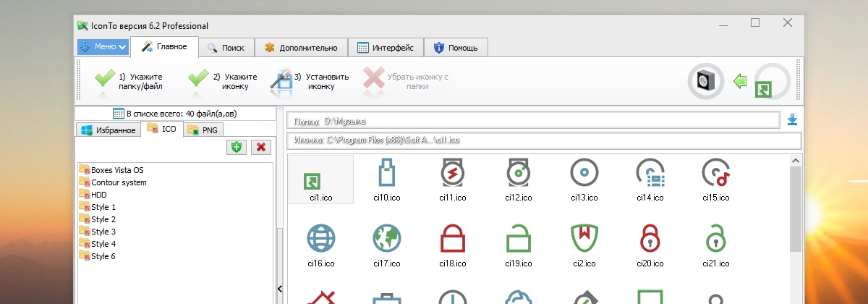Screen dimensions: 868x304
Task: Select Boxes Vista OS folder
Action: (111, 170)
